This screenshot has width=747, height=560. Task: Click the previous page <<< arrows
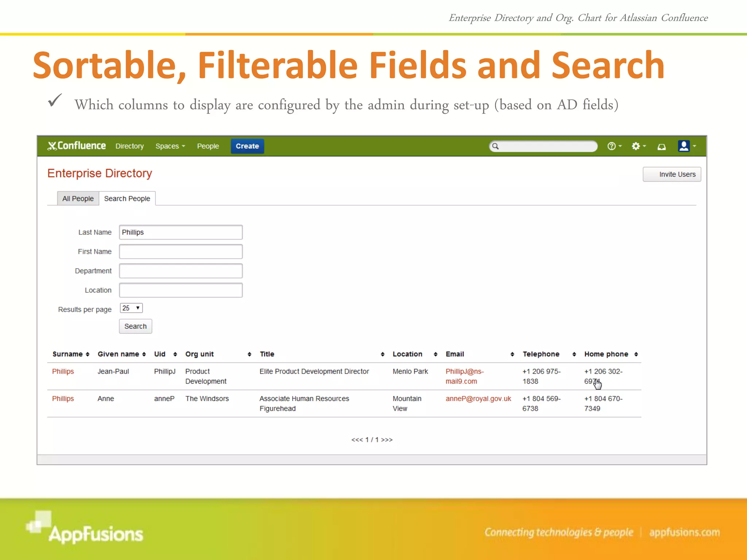[357, 440]
